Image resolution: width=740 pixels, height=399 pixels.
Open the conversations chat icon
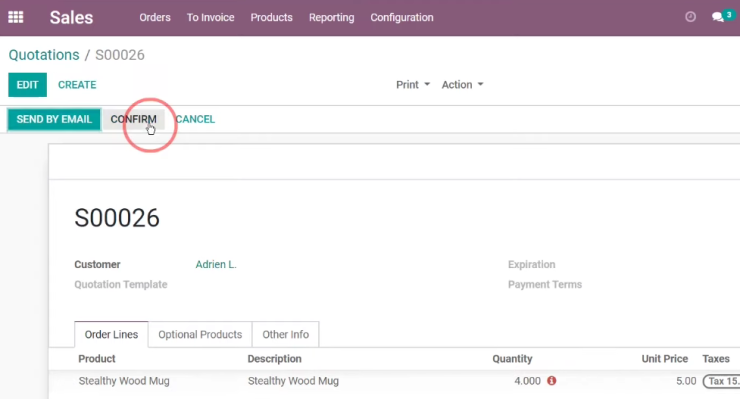coord(718,17)
